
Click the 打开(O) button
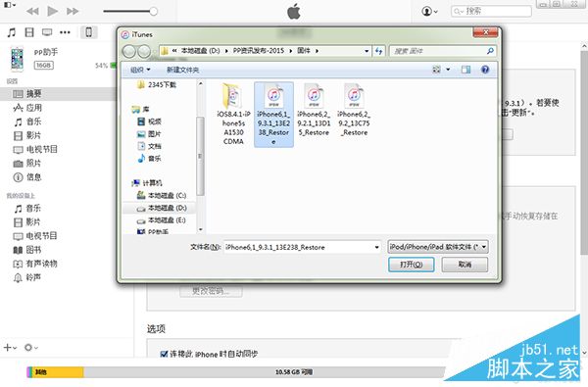411,265
